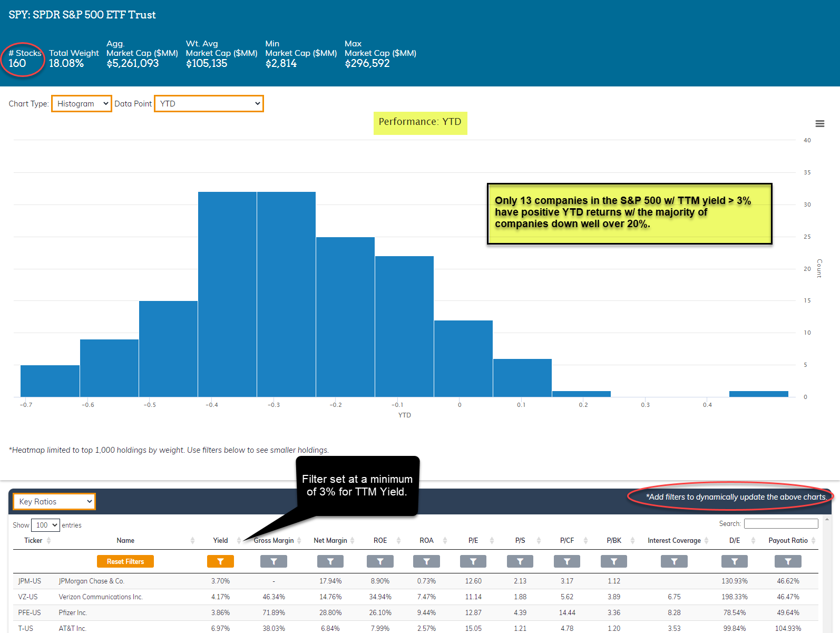The image size is (840, 633).
Task: Sort by P/S sort arrows
Action: pos(538,540)
